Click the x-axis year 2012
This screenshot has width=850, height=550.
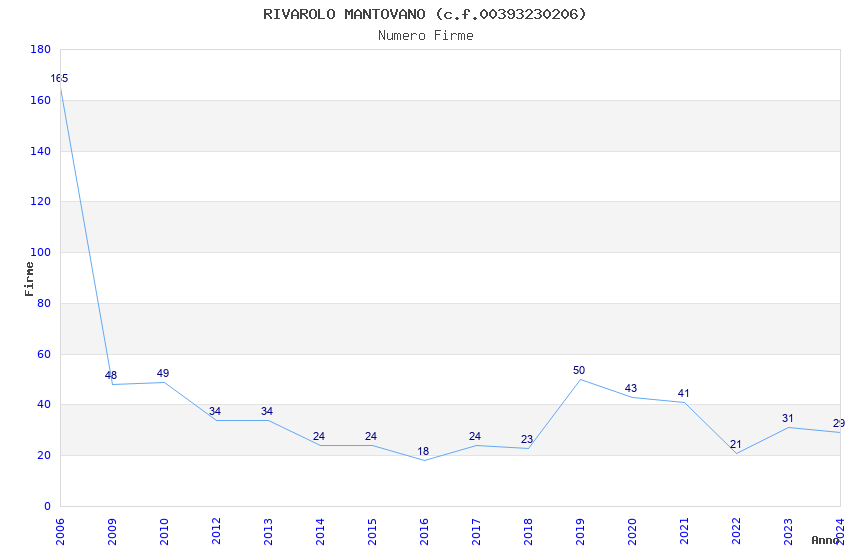(216, 531)
